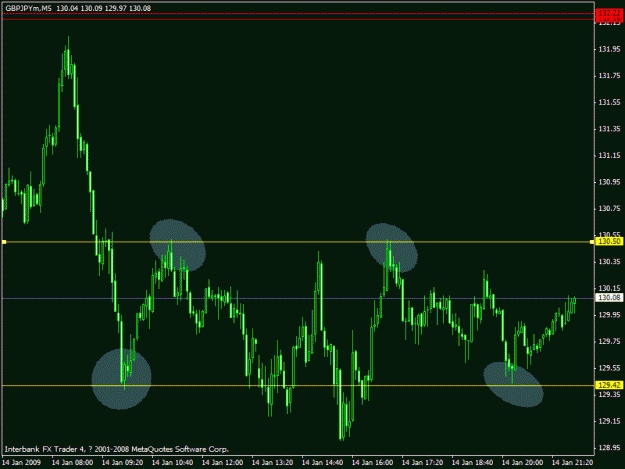625x469 pixels.
Task: Click the 131.55 price axis value
Action: 609,102
